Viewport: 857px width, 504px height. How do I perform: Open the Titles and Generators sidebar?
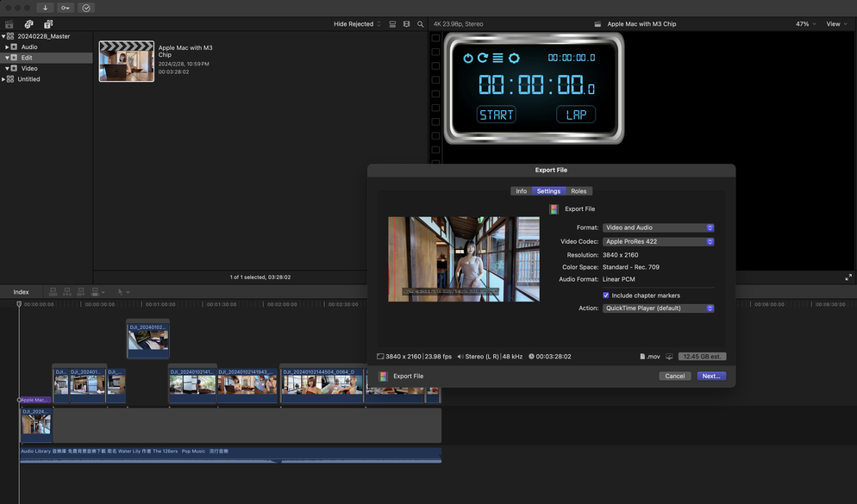(x=48, y=24)
